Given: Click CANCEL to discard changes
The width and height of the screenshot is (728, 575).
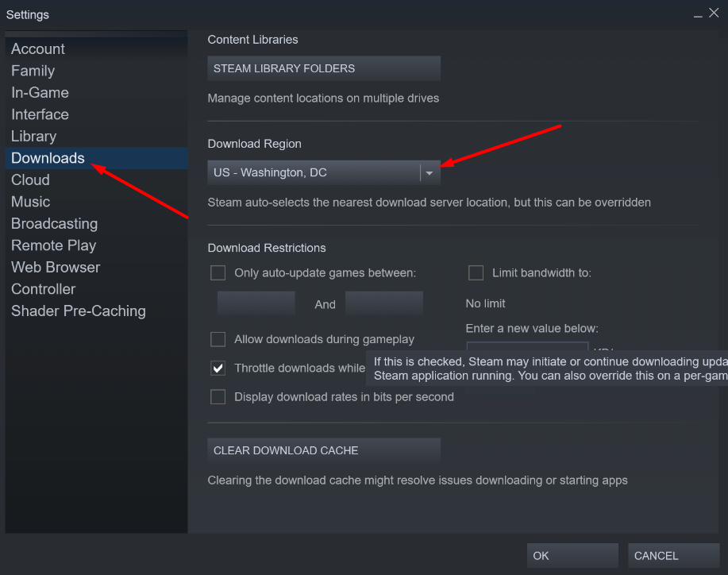Looking at the screenshot, I should (674, 555).
